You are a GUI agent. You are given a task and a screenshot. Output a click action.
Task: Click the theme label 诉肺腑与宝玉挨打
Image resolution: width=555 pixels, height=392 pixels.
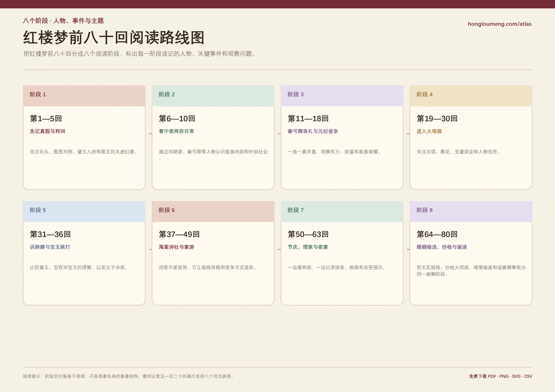(50, 247)
